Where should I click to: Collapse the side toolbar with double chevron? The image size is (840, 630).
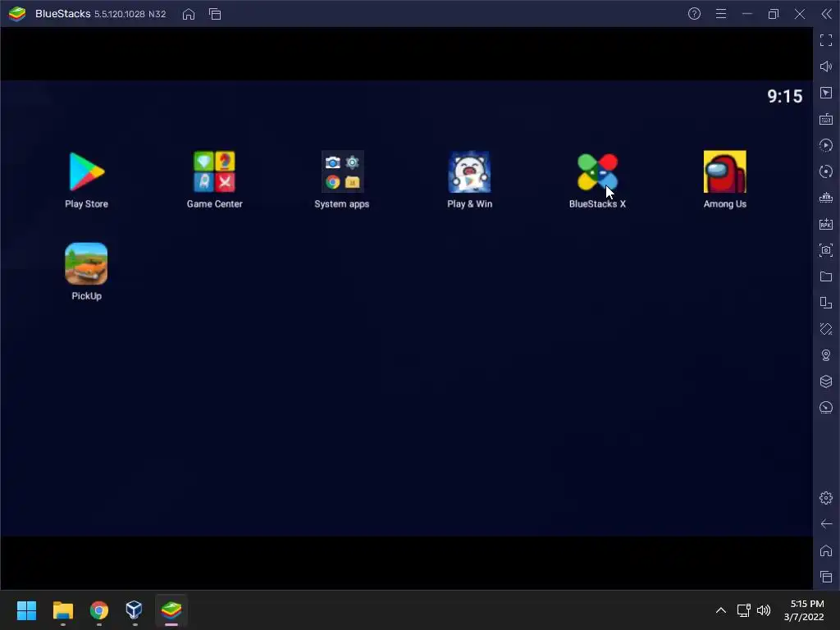[x=827, y=14]
